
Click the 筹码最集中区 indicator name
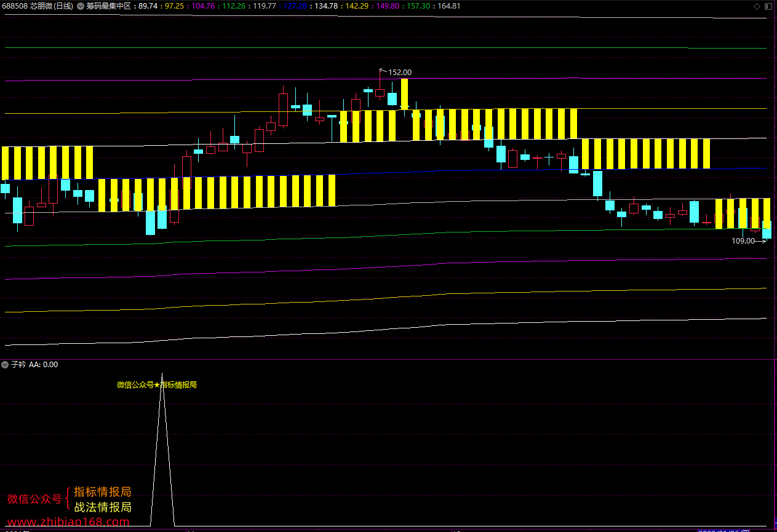coord(110,6)
